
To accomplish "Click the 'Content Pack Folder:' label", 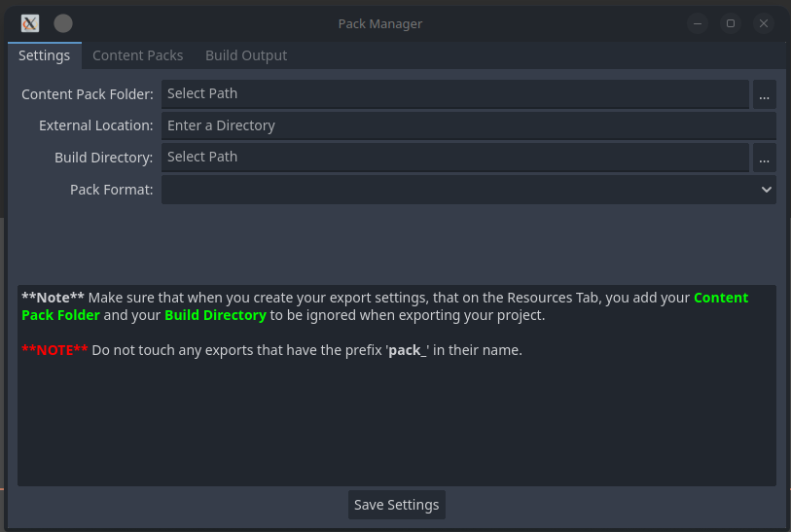I will [88, 94].
